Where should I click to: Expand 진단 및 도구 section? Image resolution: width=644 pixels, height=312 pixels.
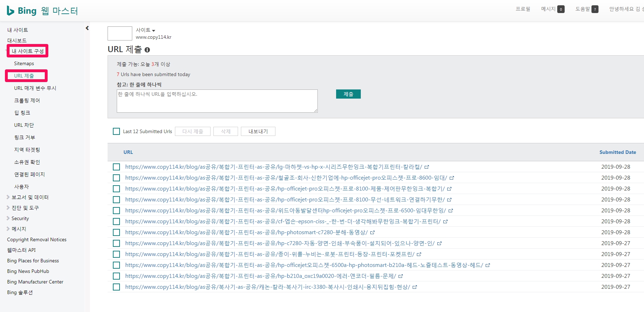[8, 208]
